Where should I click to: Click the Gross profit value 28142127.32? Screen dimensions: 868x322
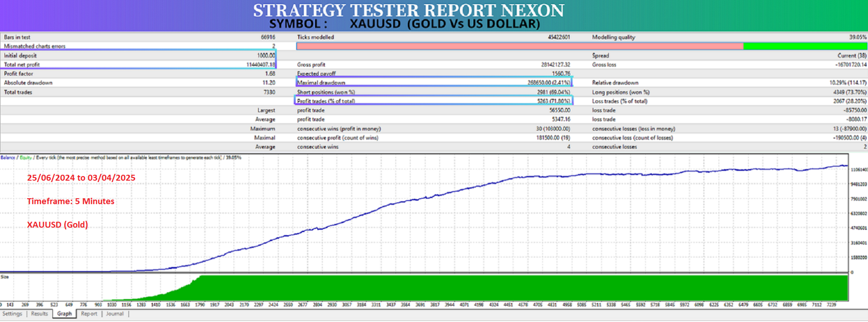click(x=556, y=65)
